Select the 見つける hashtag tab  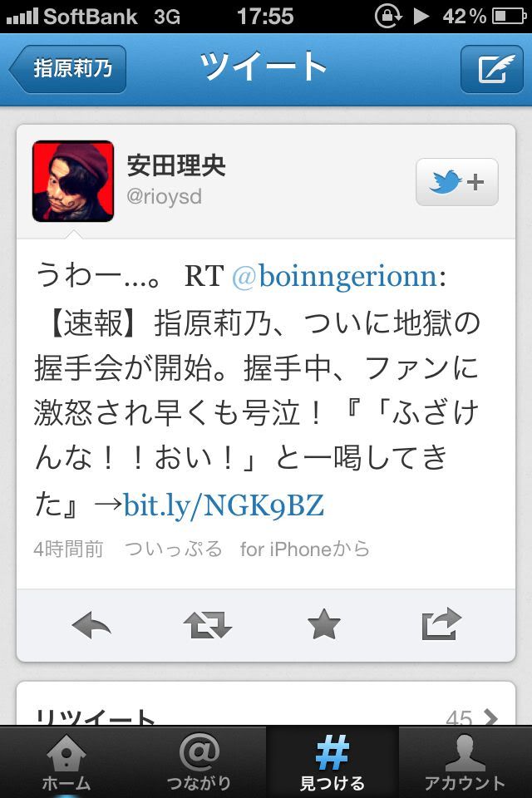coord(332,762)
